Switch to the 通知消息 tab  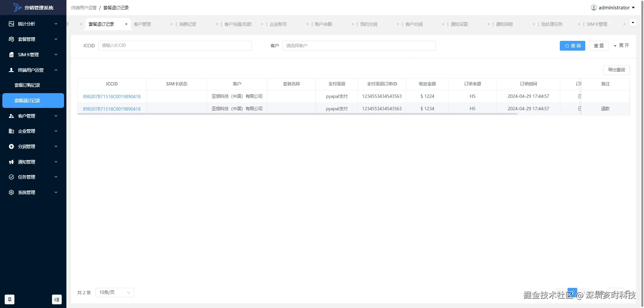point(504,24)
